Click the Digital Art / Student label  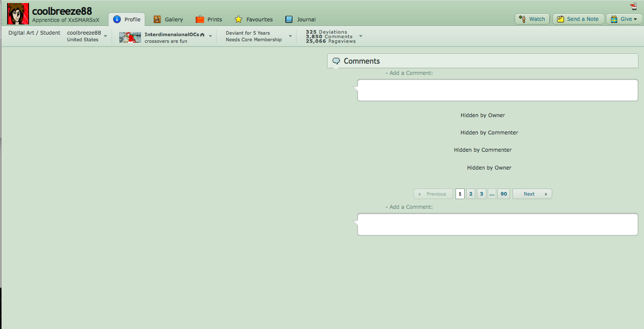pos(34,33)
